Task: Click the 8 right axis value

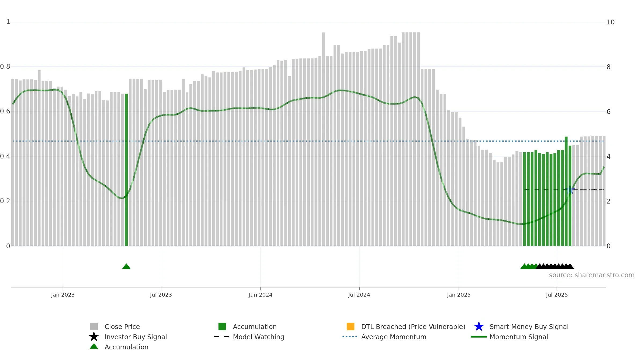Action: pos(609,67)
